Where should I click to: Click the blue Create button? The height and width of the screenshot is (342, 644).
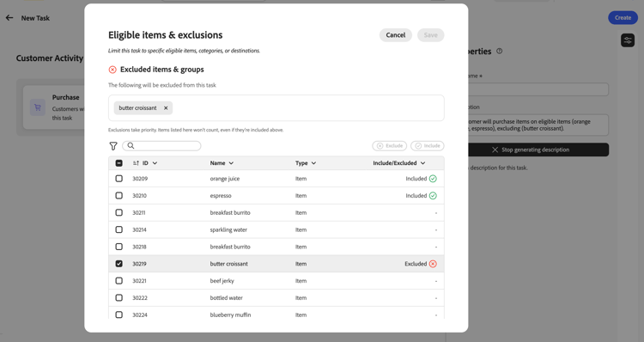point(623,18)
